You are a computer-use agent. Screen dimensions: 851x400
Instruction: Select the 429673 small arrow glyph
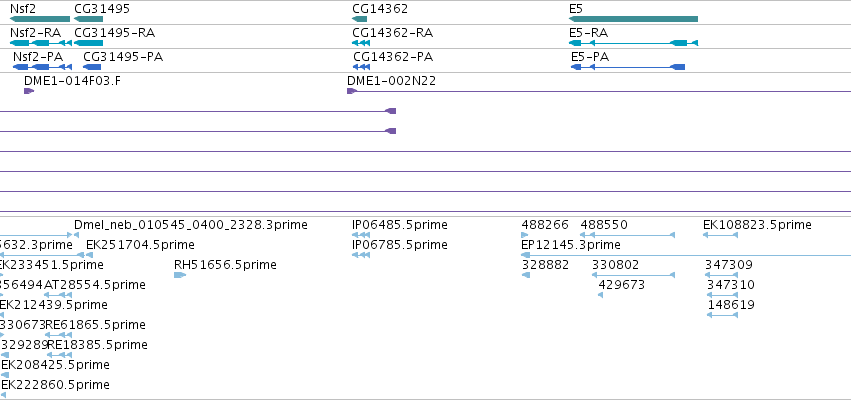[x=600, y=295]
